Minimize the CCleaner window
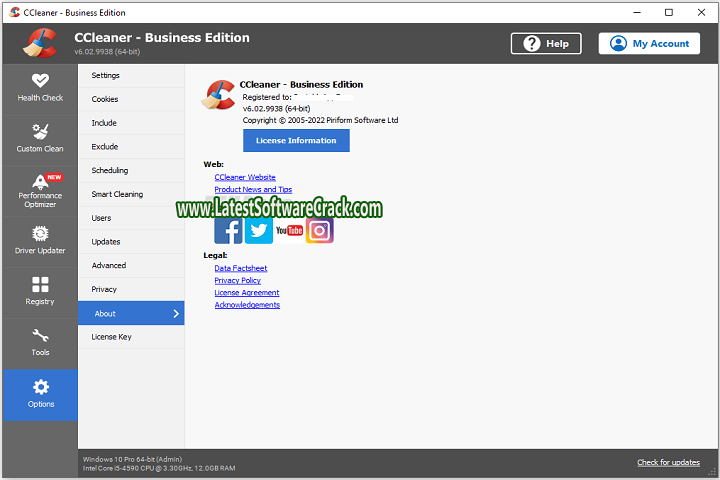This screenshot has width=720, height=480. click(637, 12)
